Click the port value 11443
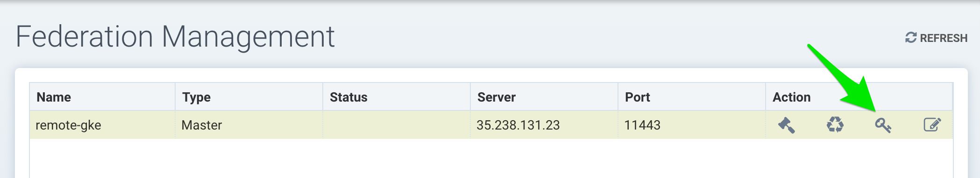The image size is (980, 178). click(x=642, y=125)
